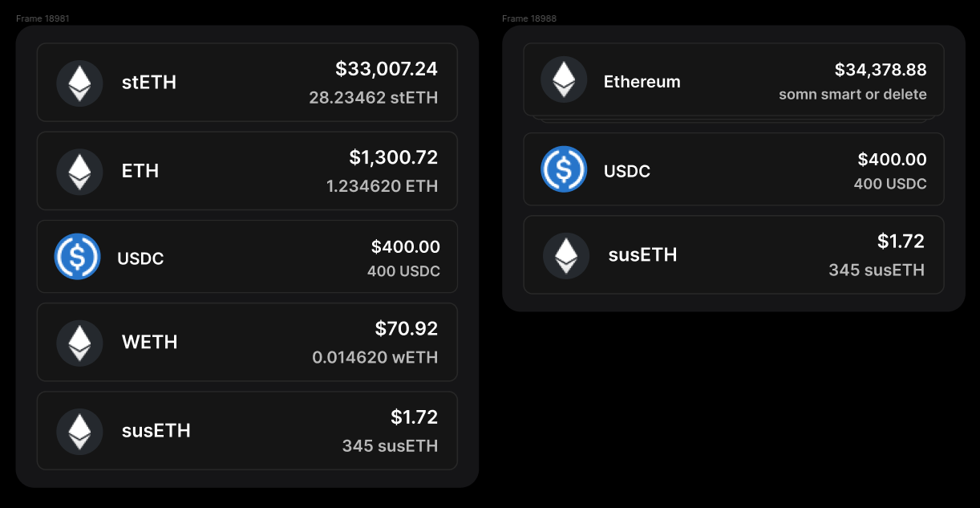Select the Frame 18988 label

coord(529,18)
